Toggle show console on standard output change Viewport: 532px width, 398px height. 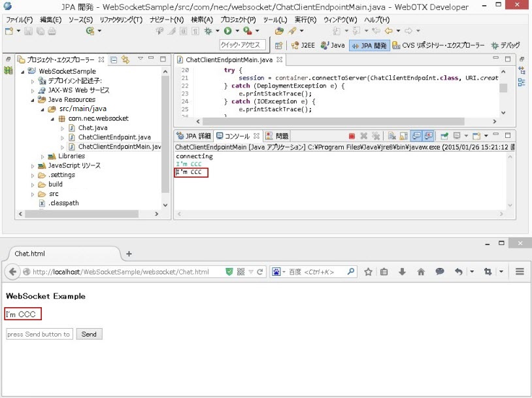click(x=416, y=136)
